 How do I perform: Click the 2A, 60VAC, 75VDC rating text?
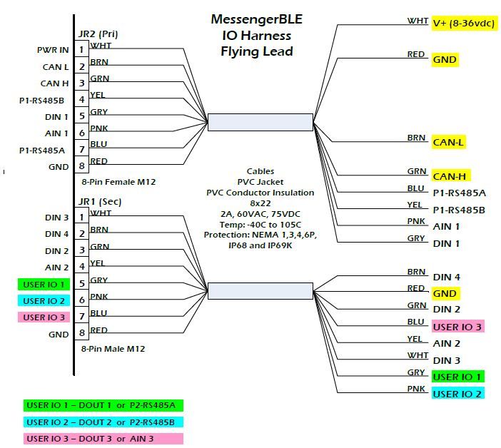coord(260,214)
